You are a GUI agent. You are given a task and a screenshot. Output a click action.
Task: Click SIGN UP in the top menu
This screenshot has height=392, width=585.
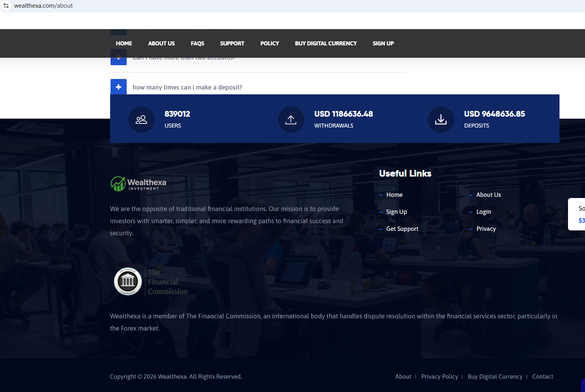(383, 43)
